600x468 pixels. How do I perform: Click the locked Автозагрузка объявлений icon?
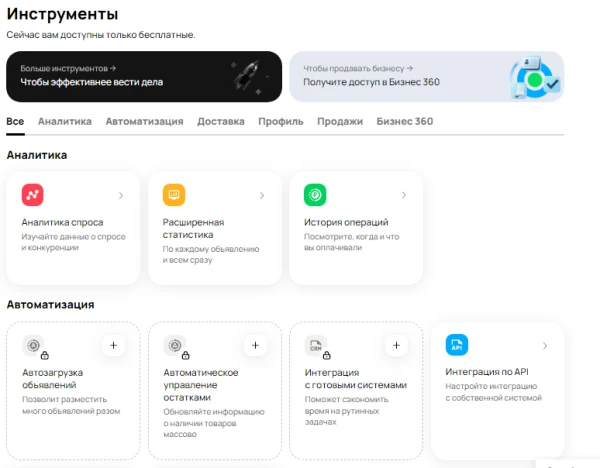(34, 346)
